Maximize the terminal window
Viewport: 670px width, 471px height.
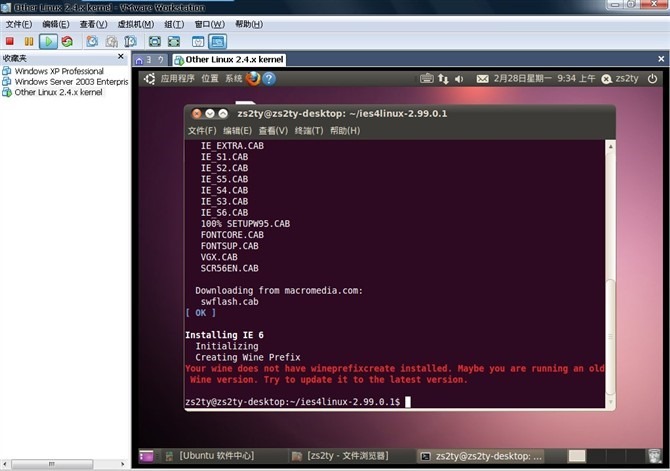click(223, 113)
